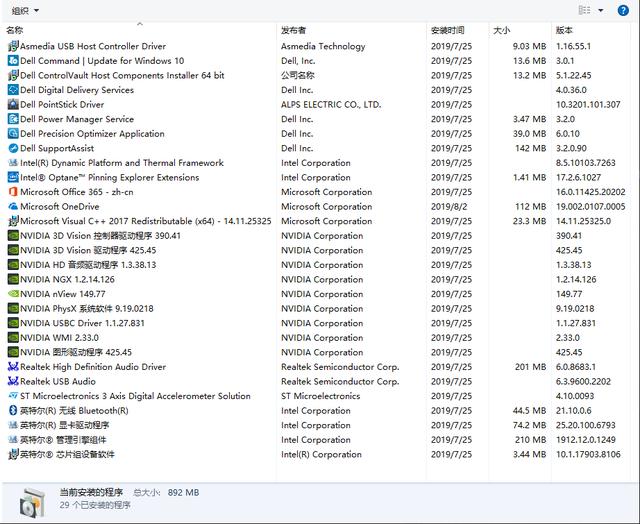Click the view layout icon

[584, 10]
